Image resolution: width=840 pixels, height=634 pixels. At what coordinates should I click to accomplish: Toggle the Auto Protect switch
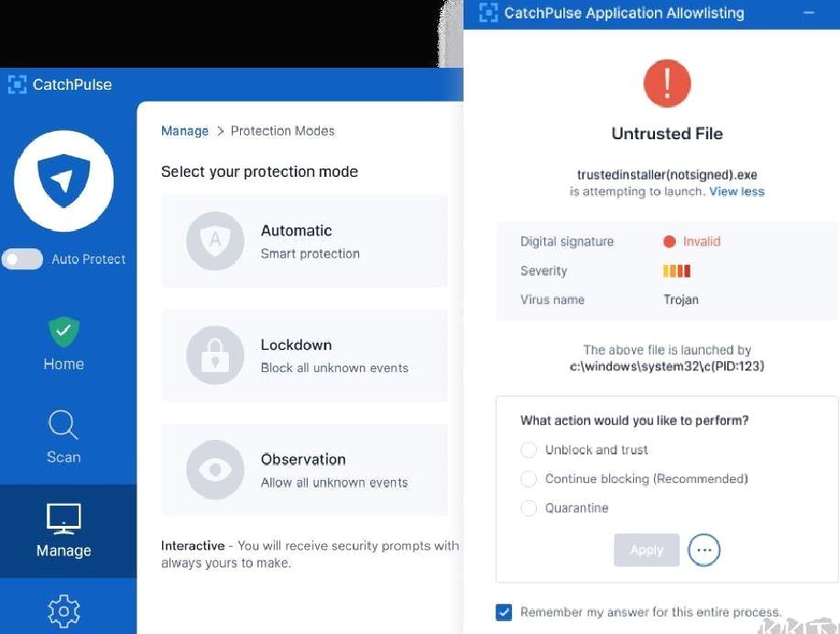point(22,259)
